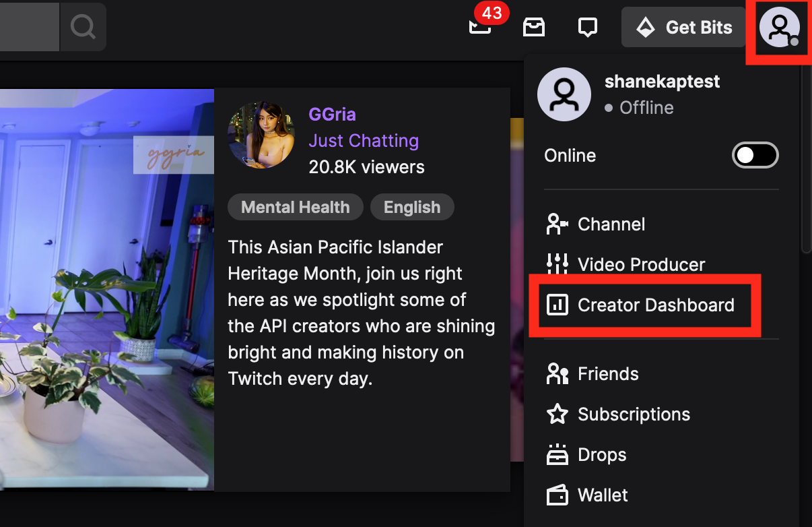This screenshot has height=527, width=812.
Task: Open notifications inbox with 43 badge
Action: 481,26
